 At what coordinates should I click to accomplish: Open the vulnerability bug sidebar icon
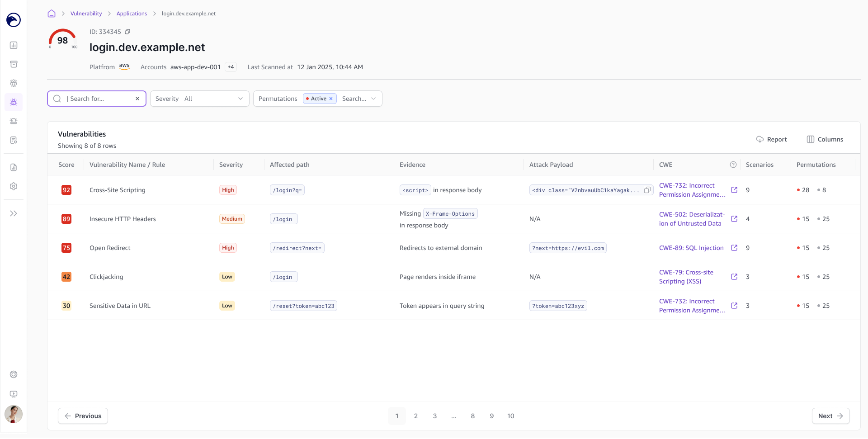click(14, 102)
